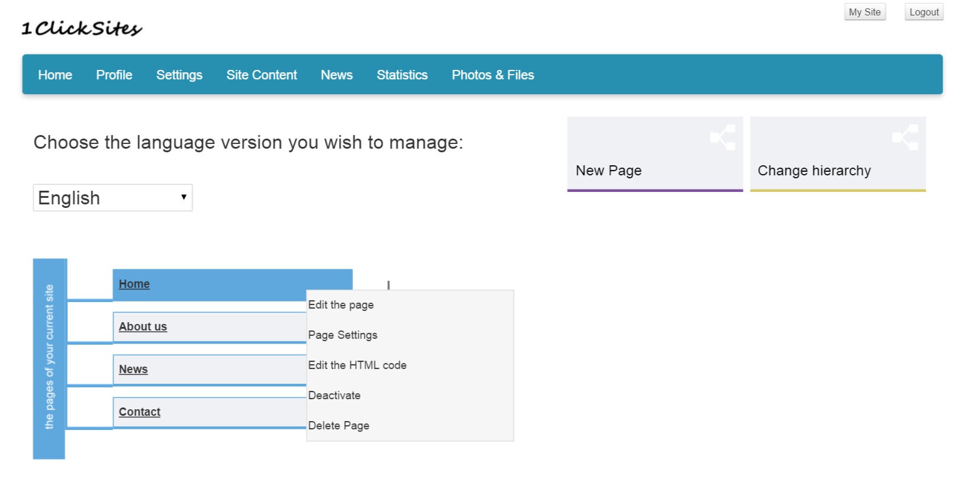Screen dimensions: 980x501
Task: Click the hierarchy icon in the New Page card
Action: click(x=723, y=137)
